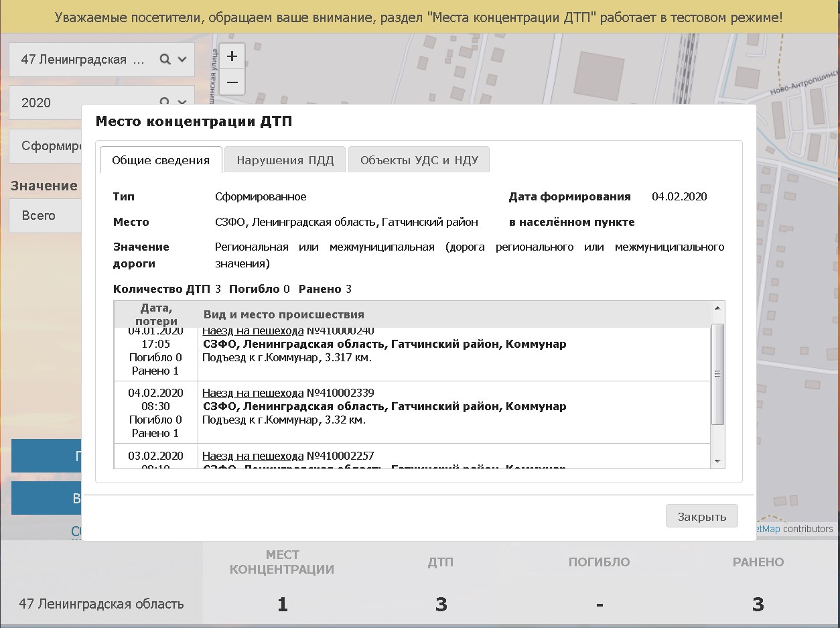Open the Объекты УДС и НДУ tab
This screenshot has height=628, width=840.
point(419,160)
